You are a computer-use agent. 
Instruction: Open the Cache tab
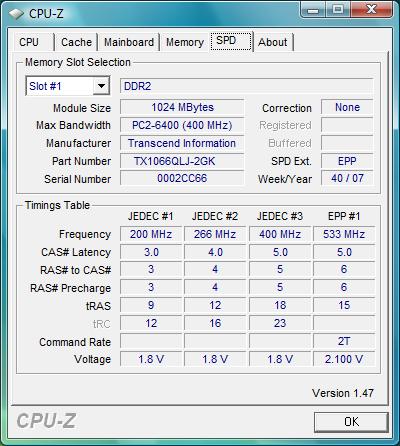[x=76, y=42]
